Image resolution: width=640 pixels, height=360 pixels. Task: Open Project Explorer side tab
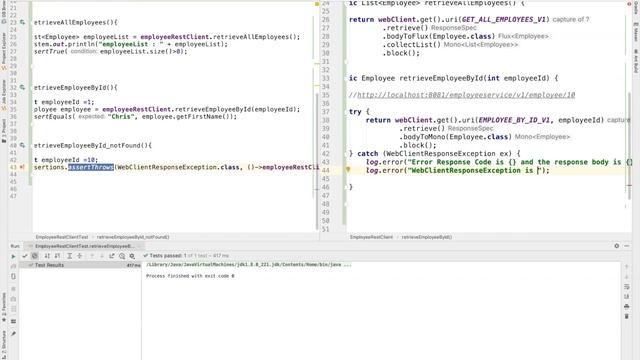pyautogui.click(x=4, y=52)
